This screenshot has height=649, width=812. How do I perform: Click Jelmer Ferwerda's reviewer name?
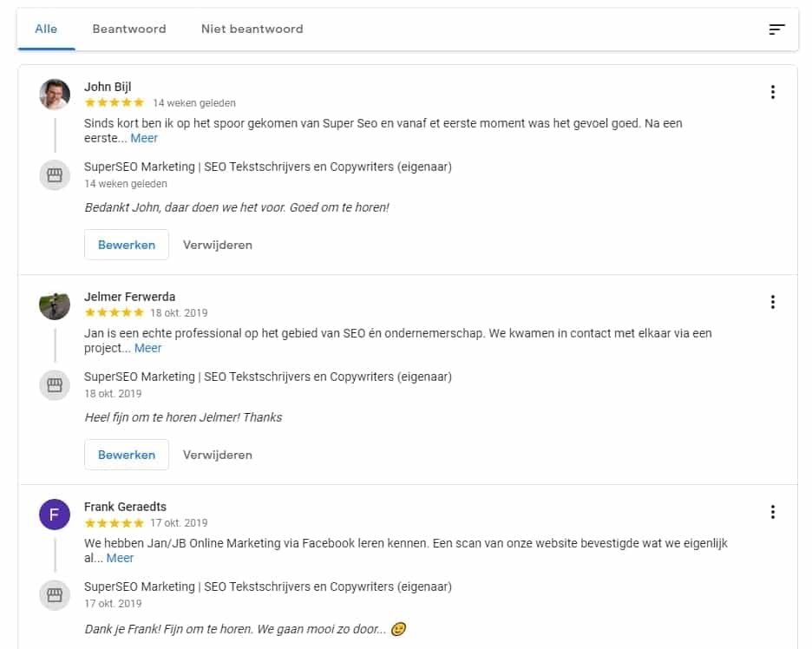[129, 296]
